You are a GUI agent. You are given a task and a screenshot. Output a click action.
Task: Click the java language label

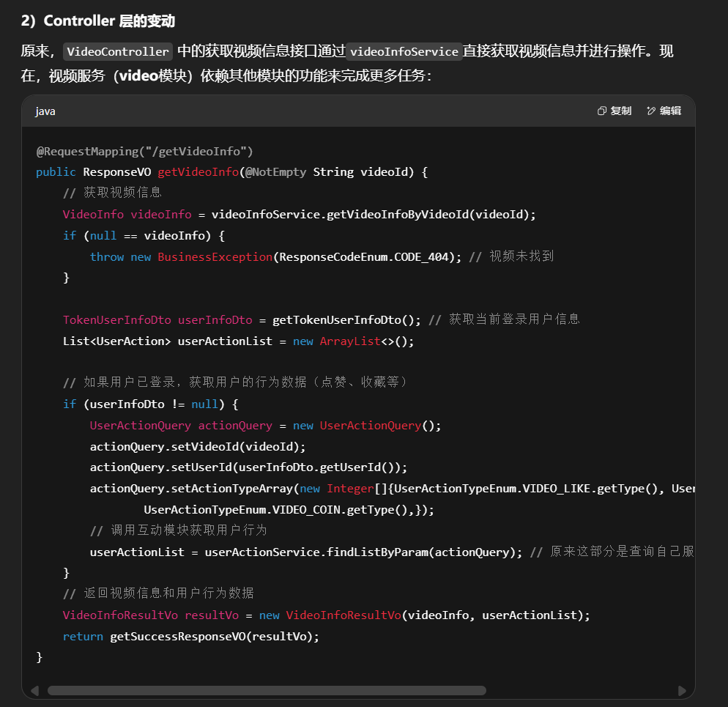click(45, 111)
